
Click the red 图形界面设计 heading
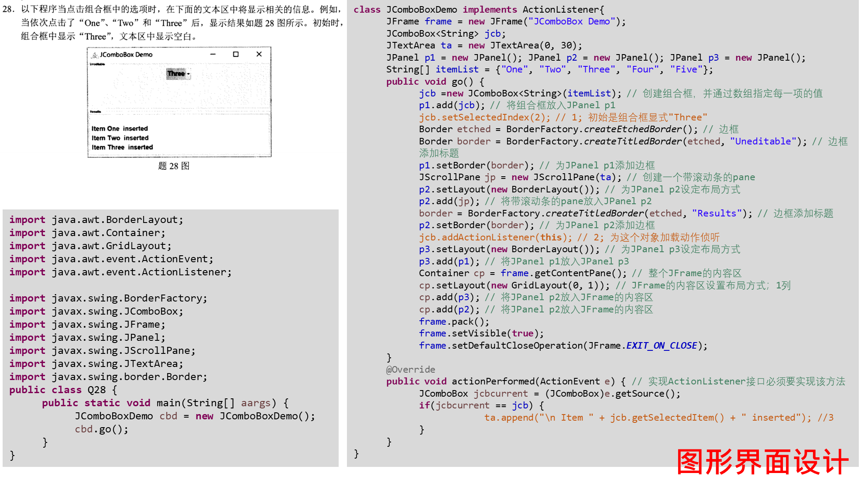[762, 462]
